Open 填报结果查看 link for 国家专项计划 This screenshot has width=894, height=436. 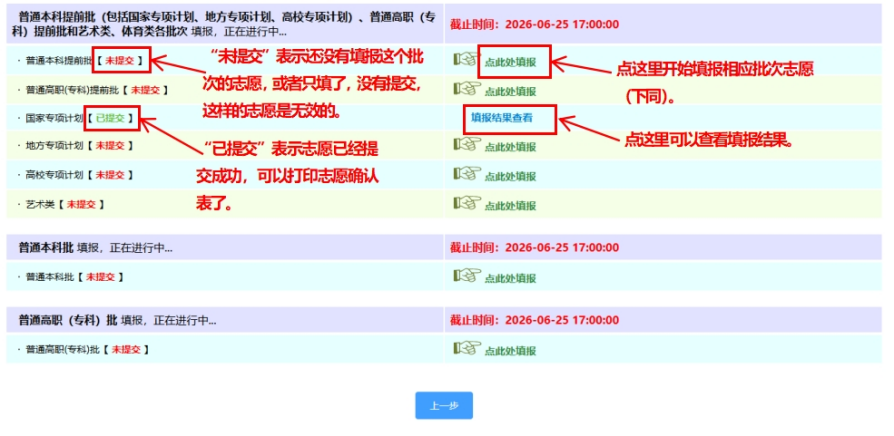pos(502,118)
